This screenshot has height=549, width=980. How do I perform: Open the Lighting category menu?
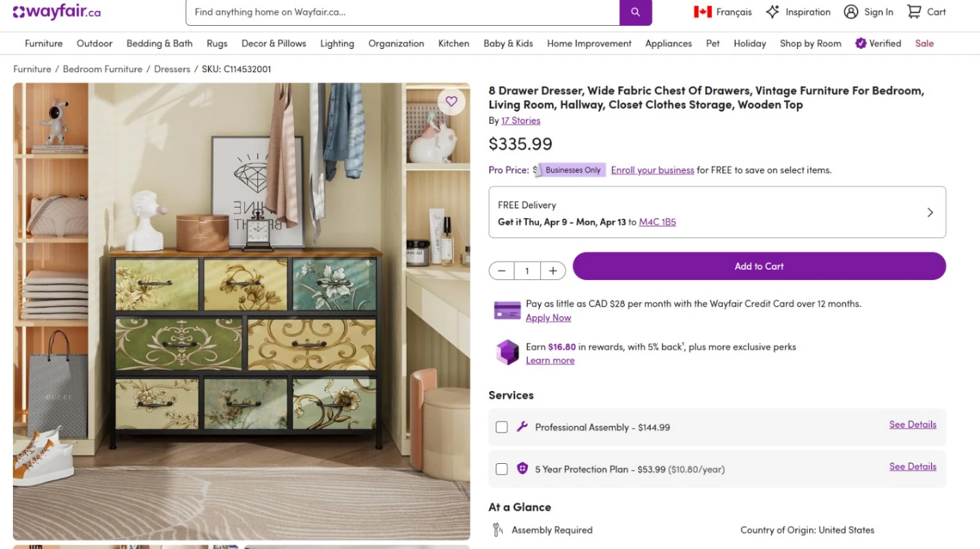point(337,43)
